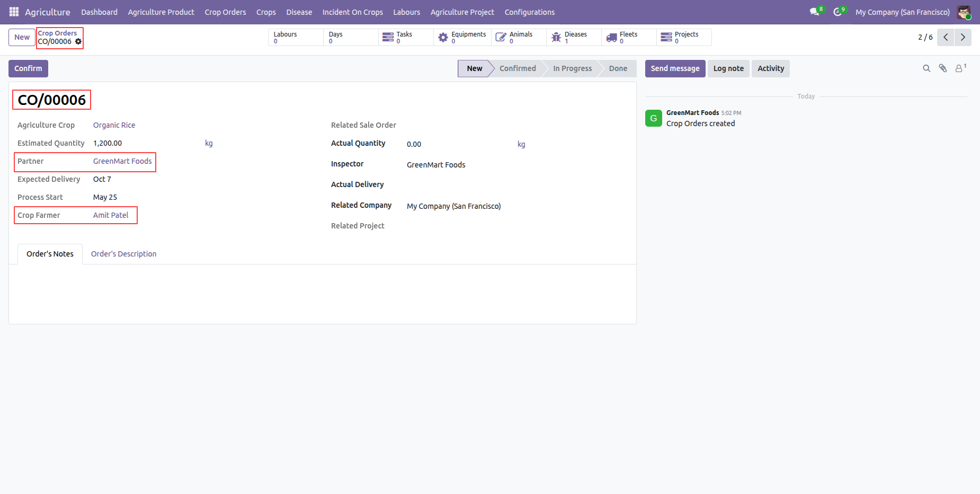
Task: Open Crop Orders menu in navbar
Action: coord(225,12)
